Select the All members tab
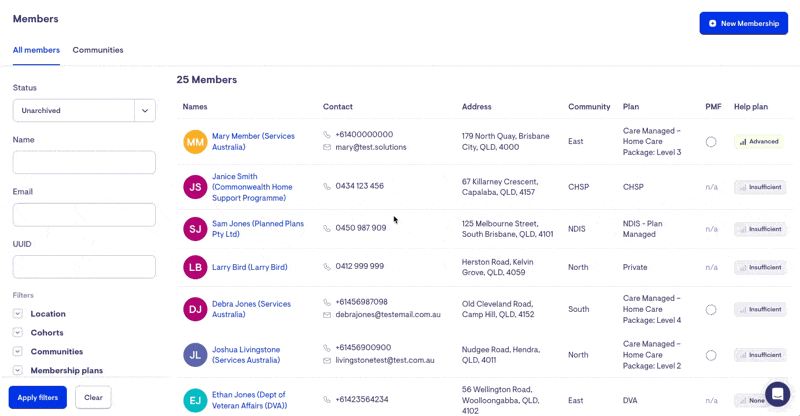This screenshot has width=800, height=416. pyautogui.click(x=36, y=50)
